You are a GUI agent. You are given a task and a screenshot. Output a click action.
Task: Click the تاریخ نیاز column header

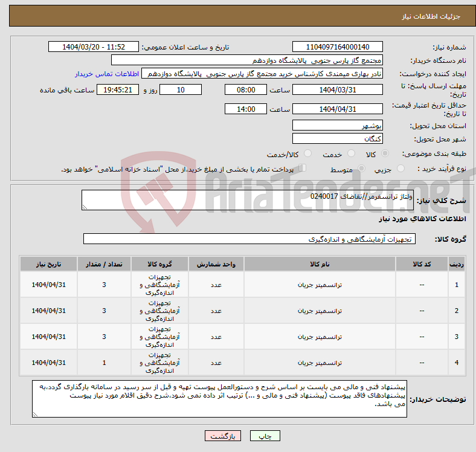(x=48, y=264)
